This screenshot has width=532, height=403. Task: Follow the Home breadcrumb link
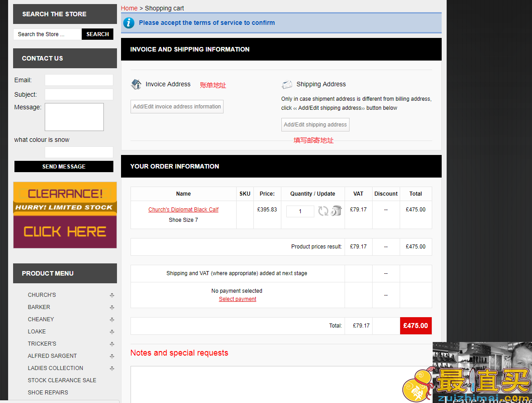point(129,8)
